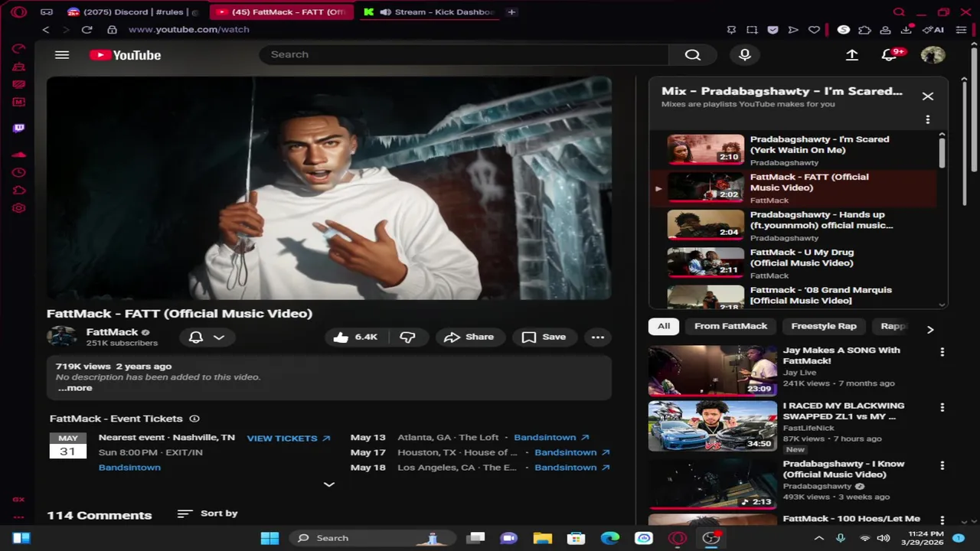Show hidden system tray icons chevron
This screenshot has width=980, height=551.
pos(818,538)
